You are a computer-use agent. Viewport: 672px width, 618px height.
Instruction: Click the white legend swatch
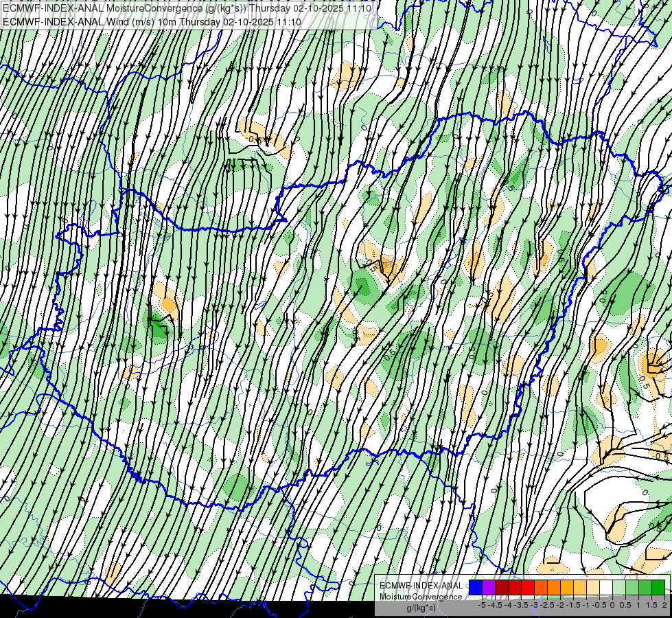click(x=606, y=588)
